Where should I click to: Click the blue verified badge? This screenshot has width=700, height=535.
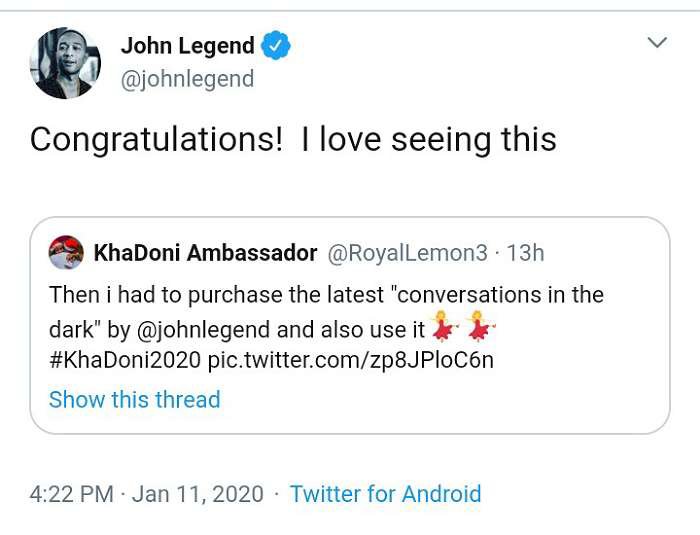coord(276,46)
